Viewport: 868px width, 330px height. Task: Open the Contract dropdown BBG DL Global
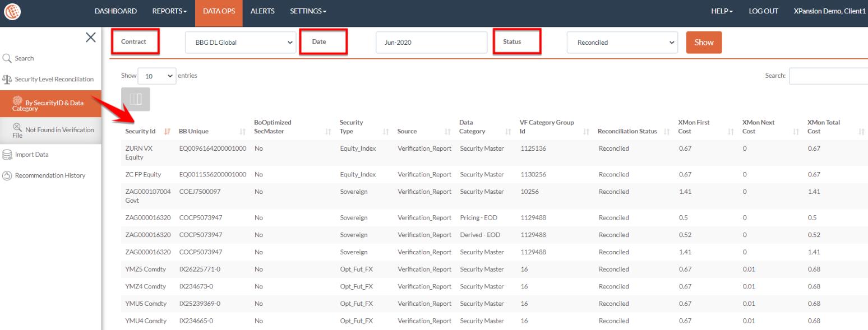click(x=241, y=43)
